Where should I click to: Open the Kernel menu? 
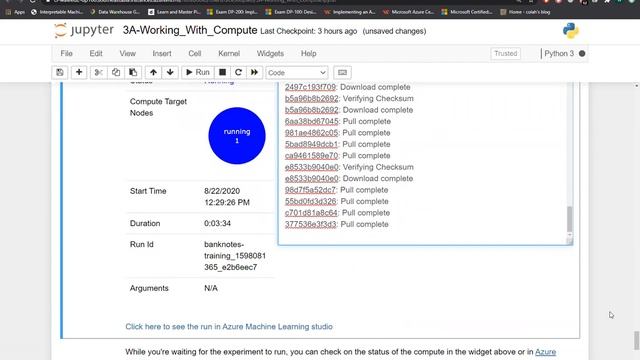pyautogui.click(x=229, y=53)
